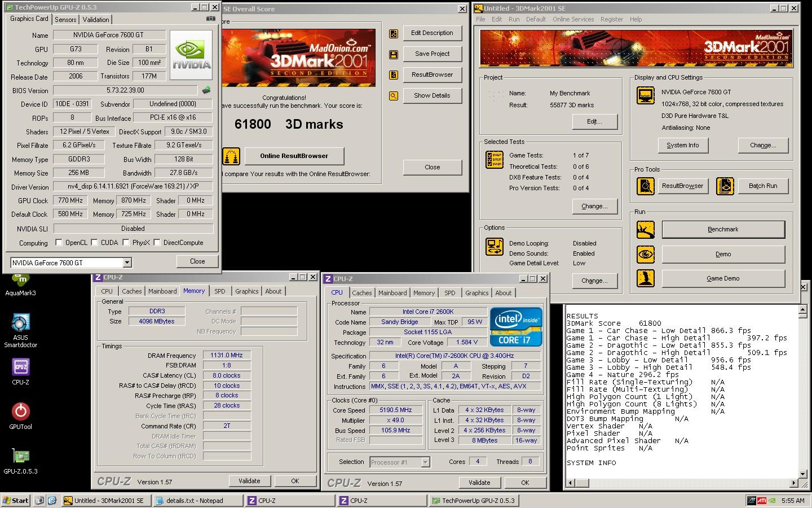The image size is (812, 508).
Task: Click the Save Project floppy icon
Action: [394, 54]
